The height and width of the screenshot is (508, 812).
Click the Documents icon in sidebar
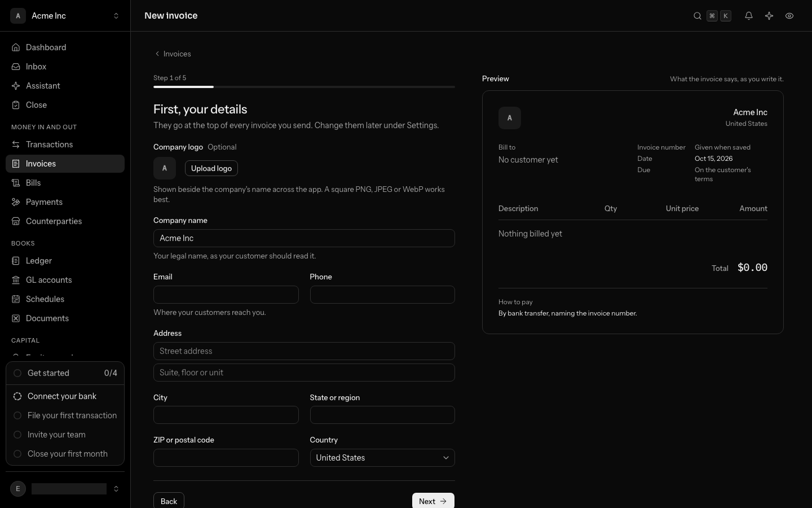point(16,318)
